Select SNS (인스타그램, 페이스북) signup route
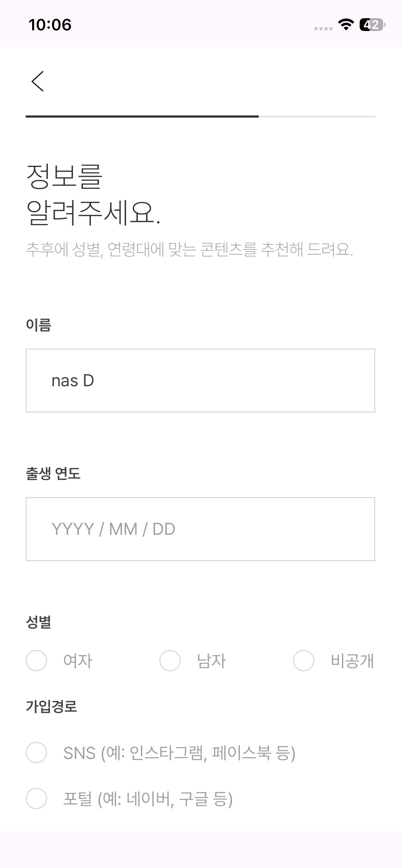The image size is (401, 868). [36, 753]
